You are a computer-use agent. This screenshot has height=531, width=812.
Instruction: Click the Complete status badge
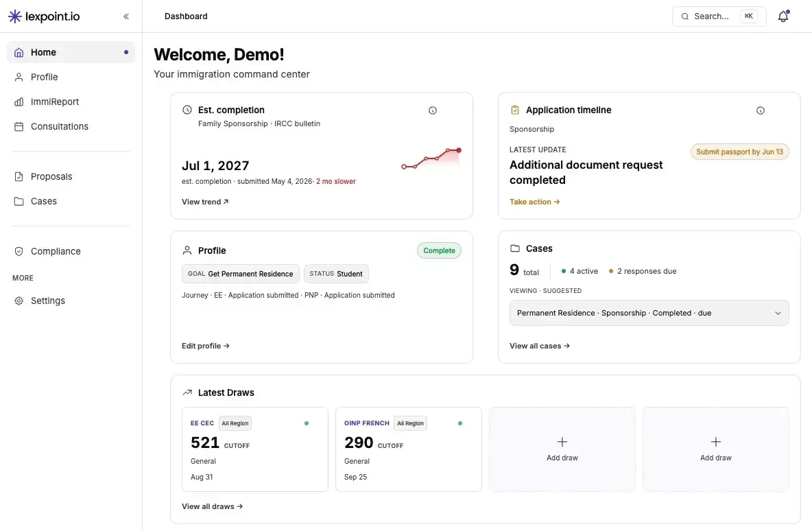point(439,250)
